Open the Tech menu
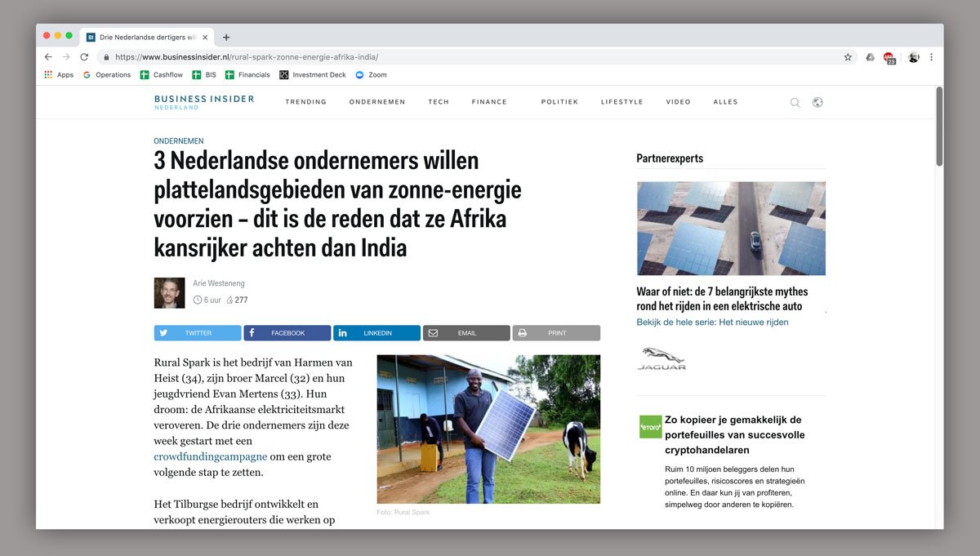980x556 pixels. [439, 102]
